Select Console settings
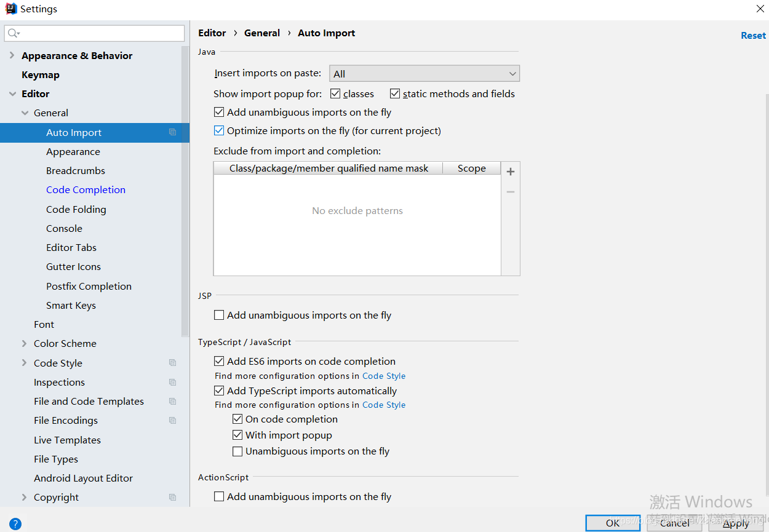 pyautogui.click(x=64, y=228)
